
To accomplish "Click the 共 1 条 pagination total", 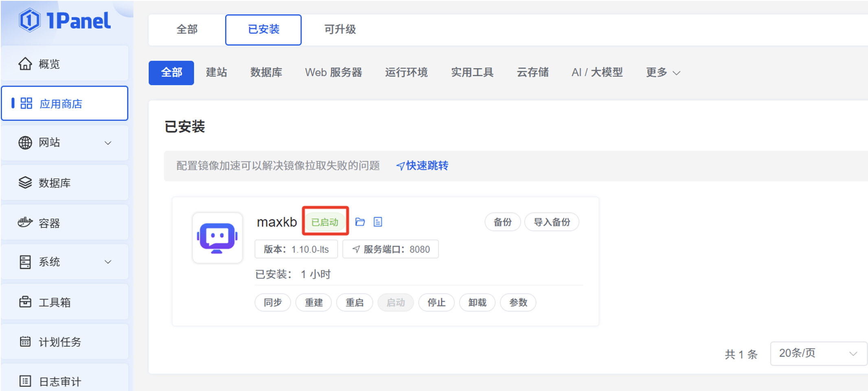I will click(x=741, y=354).
